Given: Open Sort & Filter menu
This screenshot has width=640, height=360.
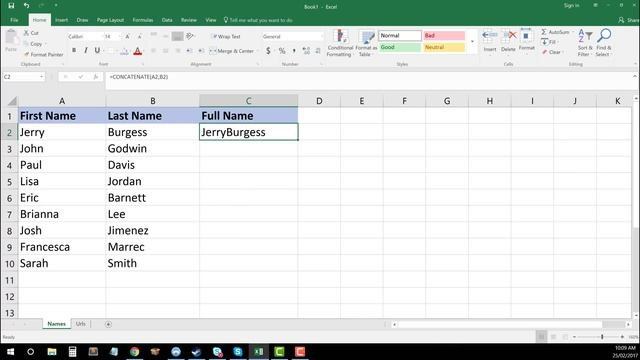Looking at the screenshot, I should [x=585, y=42].
